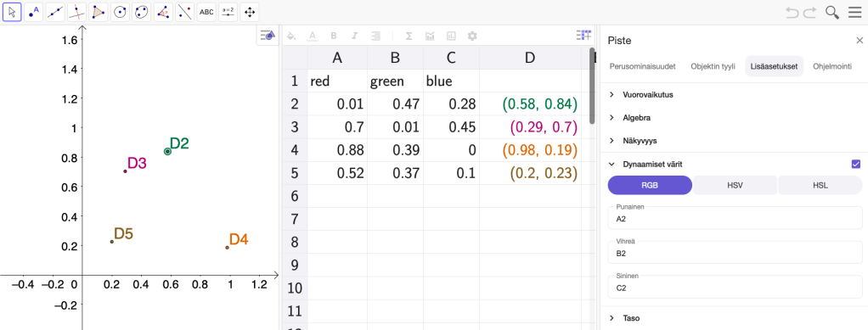Open graphics view style bar toggle
Image resolution: width=868 pixels, height=330 pixels.
pos(268,35)
